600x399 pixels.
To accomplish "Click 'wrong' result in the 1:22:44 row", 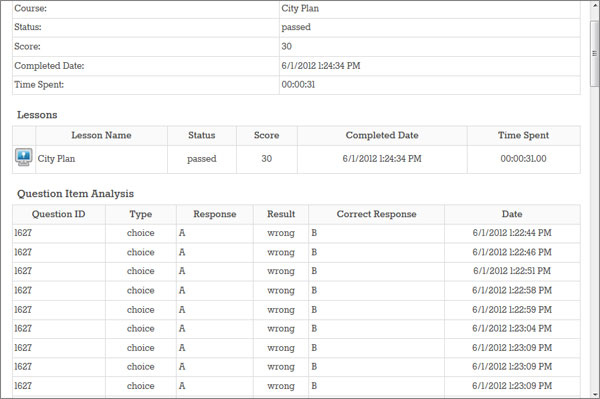I will pyautogui.click(x=281, y=233).
